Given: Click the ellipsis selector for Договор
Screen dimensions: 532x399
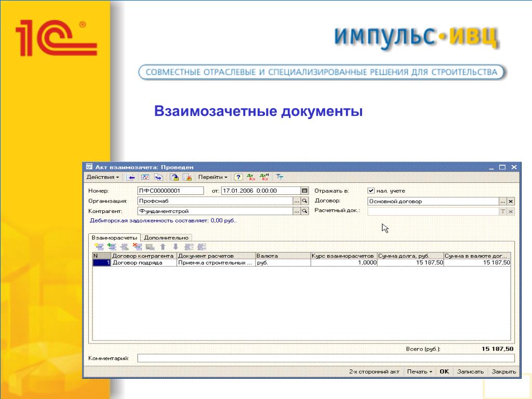Looking at the screenshot, I should [503, 201].
